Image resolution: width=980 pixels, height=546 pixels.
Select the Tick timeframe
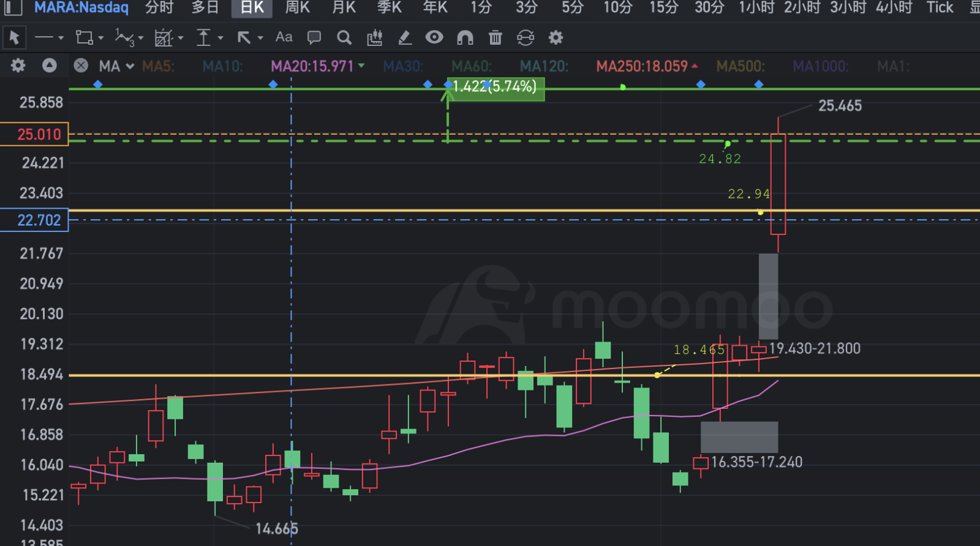point(940,7)
